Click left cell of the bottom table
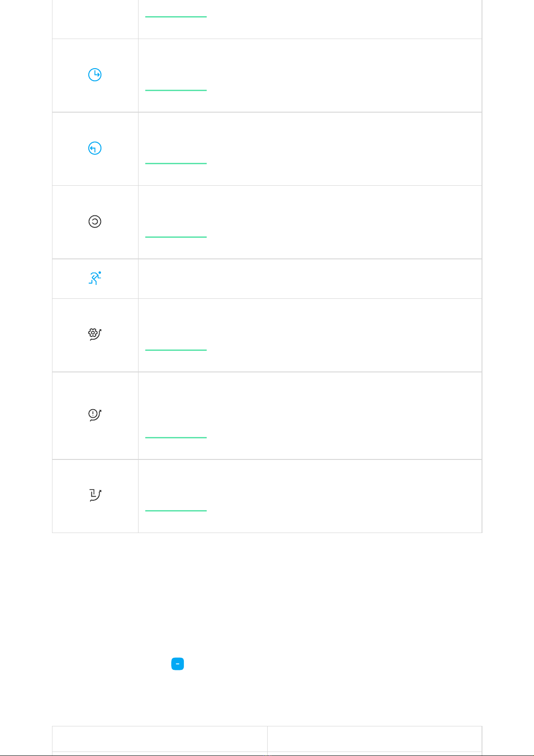Viewport: 534px width, 756px height. (x=160, y=739)
